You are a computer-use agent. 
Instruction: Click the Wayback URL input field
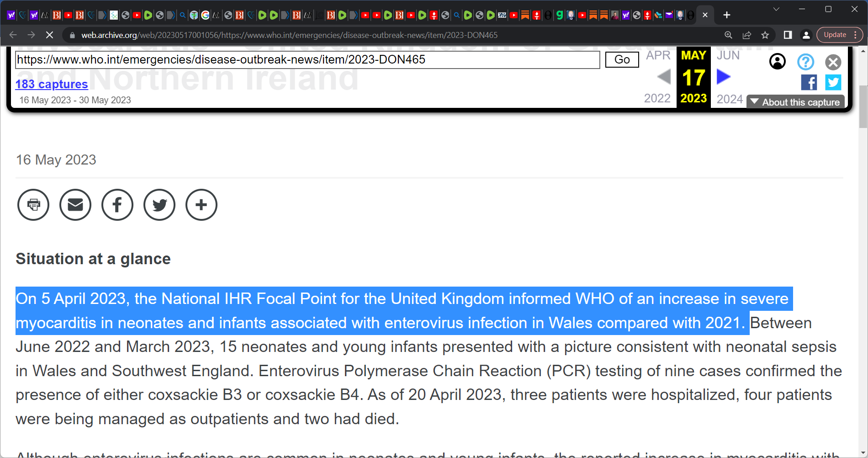[x=307, y=60]
